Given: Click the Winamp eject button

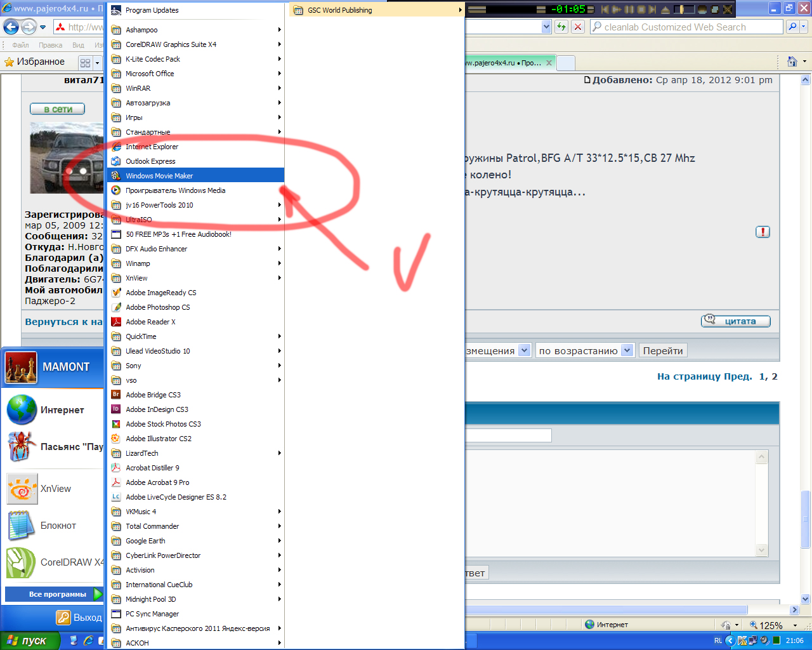Looking at the screenshot, I should tap(665, 10).
